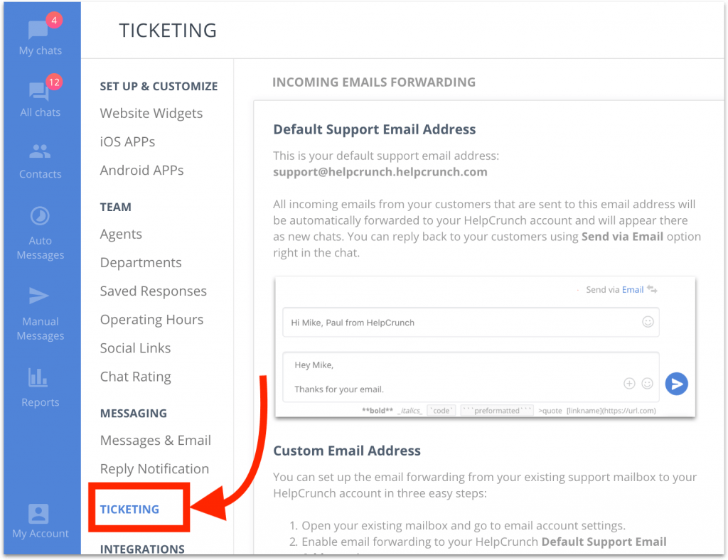Open emoji picker in message body
The image size is (728, 560).
[x=647, y=383]
